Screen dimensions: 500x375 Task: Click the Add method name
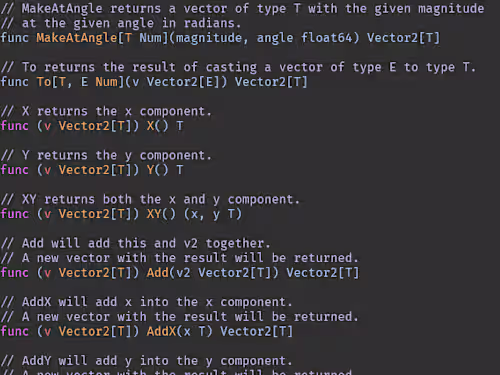click(x=158, y=273)
